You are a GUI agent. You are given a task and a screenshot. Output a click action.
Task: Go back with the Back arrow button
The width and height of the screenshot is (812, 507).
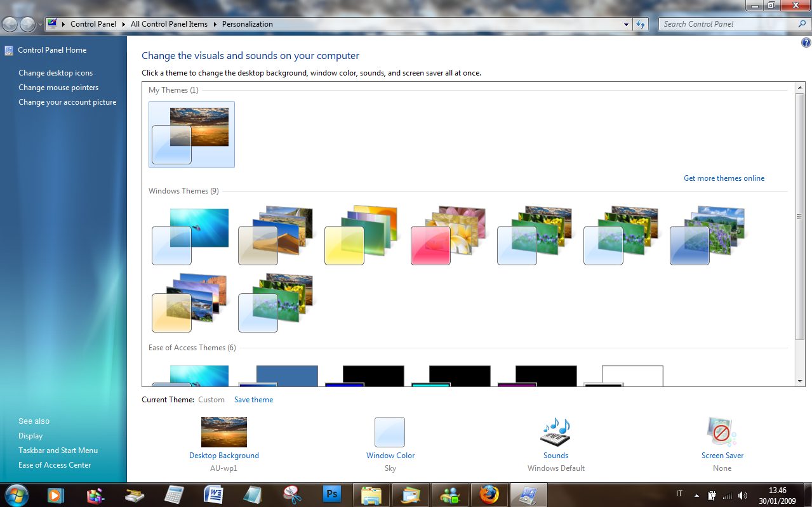pyautogui.click(x=10, y=24)
